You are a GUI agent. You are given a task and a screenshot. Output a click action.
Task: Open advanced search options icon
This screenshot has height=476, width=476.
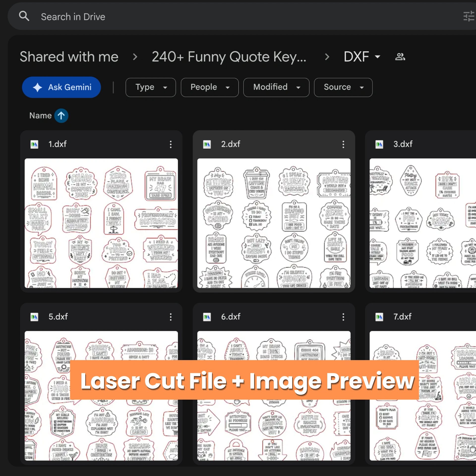[x=469, y=16]
